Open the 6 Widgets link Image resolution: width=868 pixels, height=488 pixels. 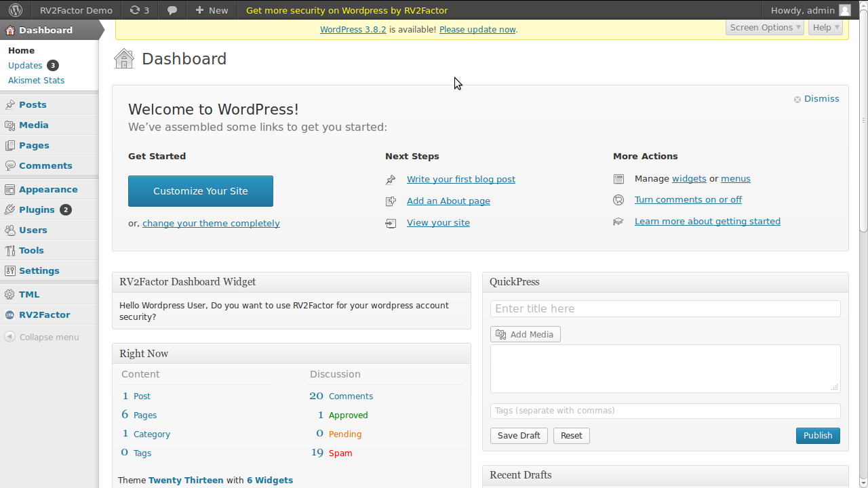pos(270,480)
